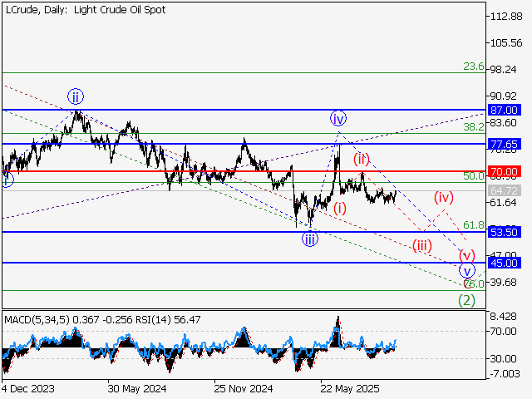Click the circled wave ii label

pos(75,95)
